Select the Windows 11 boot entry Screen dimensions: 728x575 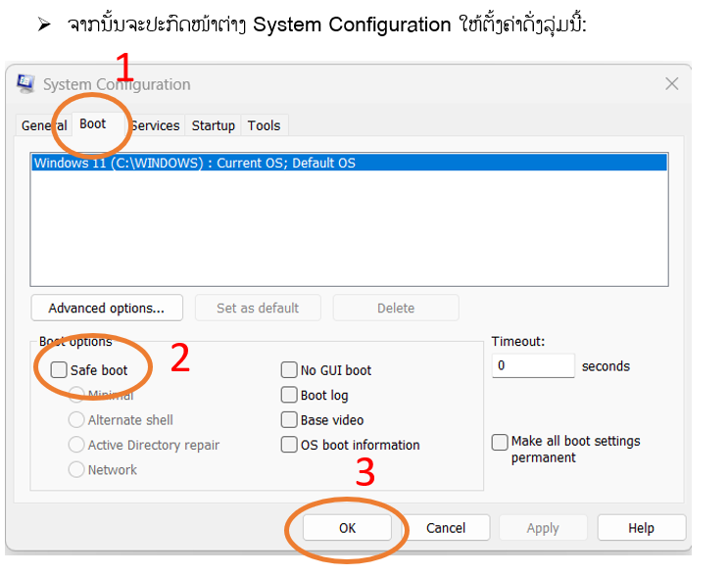click(x=194, y=164)
